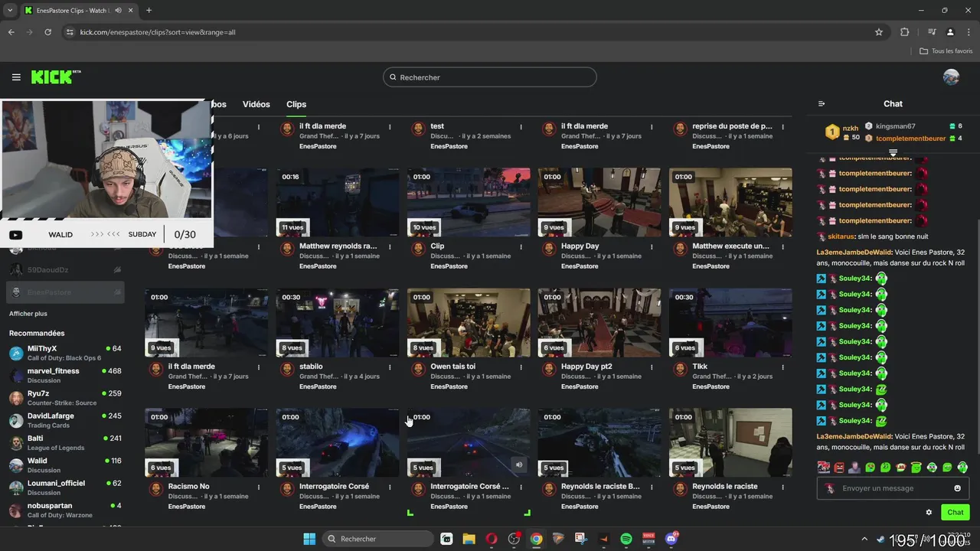
Task: Open the Windows Start menu
Action: pyautogui.click(x=309, y=539)
